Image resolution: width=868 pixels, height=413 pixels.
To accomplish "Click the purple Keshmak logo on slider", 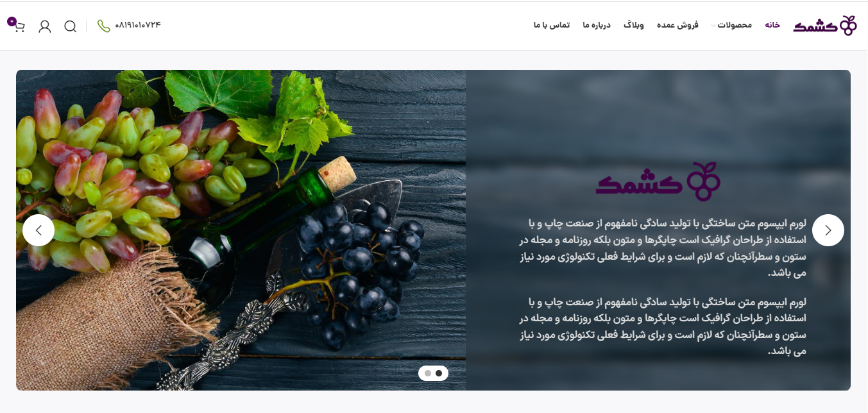I will pos(658,181).
